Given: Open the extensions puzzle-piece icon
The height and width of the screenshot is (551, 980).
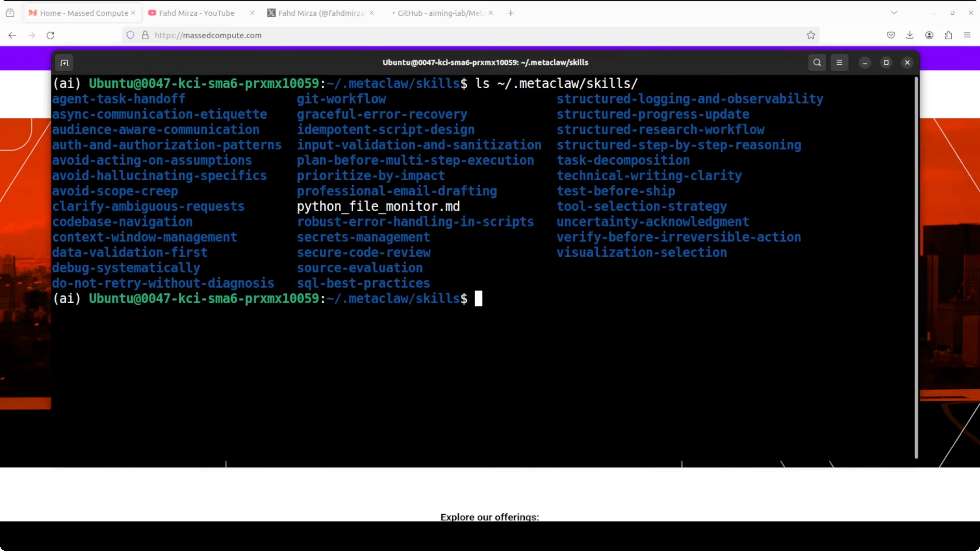Looking at the screenshot, I should 948,35.
